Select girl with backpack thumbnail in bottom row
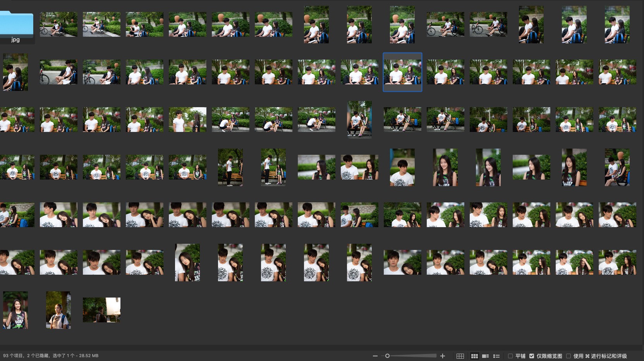 (58, 310)
